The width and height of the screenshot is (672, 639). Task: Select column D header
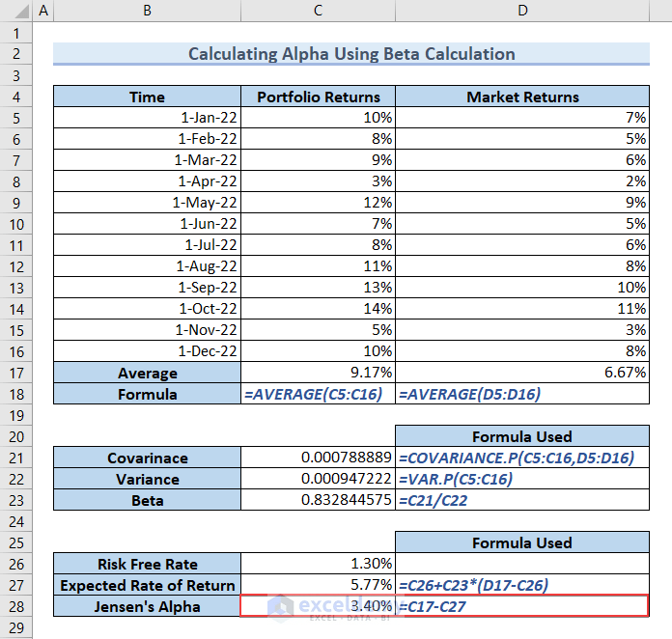522,11
